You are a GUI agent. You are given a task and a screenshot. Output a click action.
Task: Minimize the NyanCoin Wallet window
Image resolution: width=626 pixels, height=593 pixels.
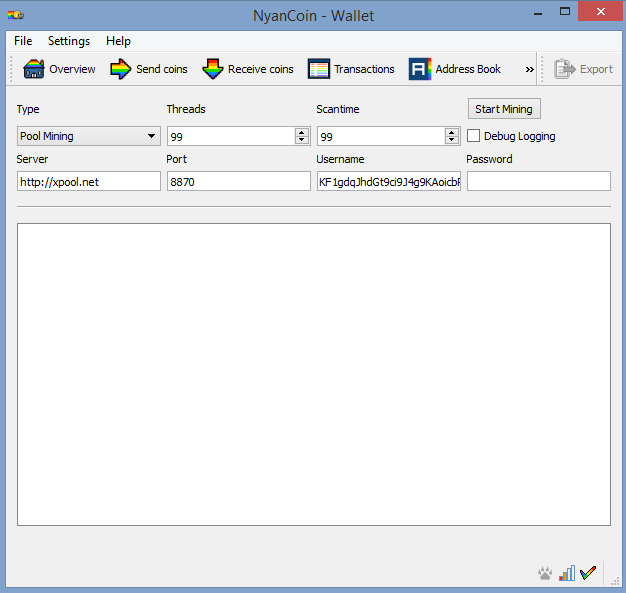[x=538, y=14]
